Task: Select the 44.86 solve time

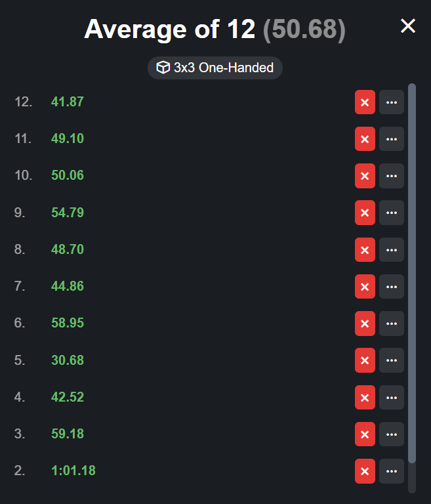Action: [x=68, y=286]
